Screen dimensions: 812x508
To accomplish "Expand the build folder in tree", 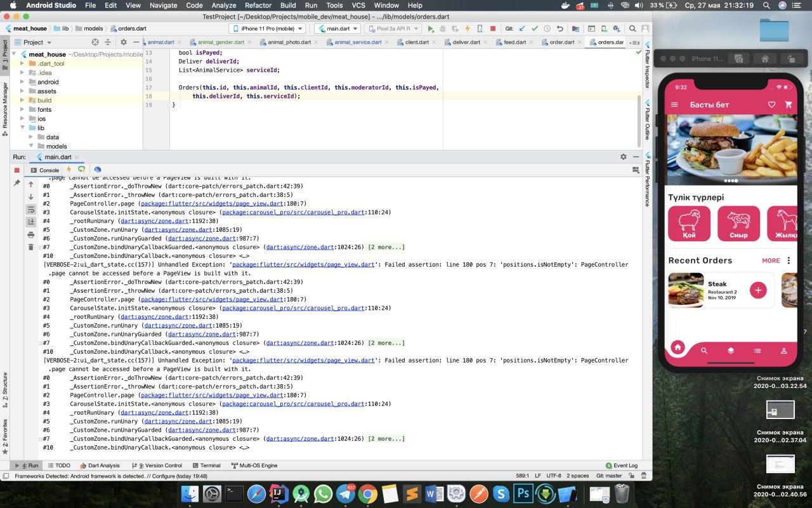I will [x=22, y=100].
